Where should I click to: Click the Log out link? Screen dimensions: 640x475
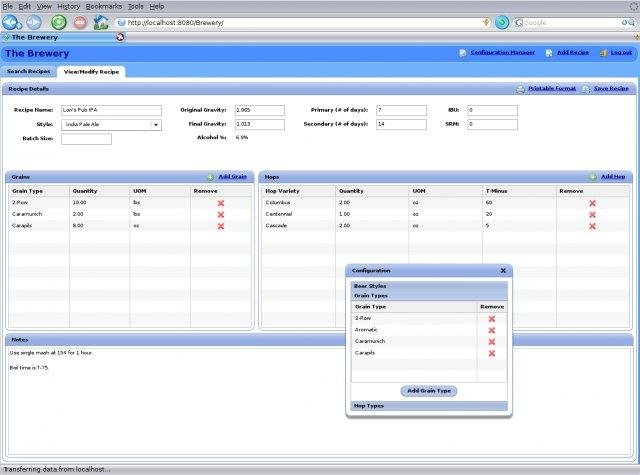click(x=621, y=53)
